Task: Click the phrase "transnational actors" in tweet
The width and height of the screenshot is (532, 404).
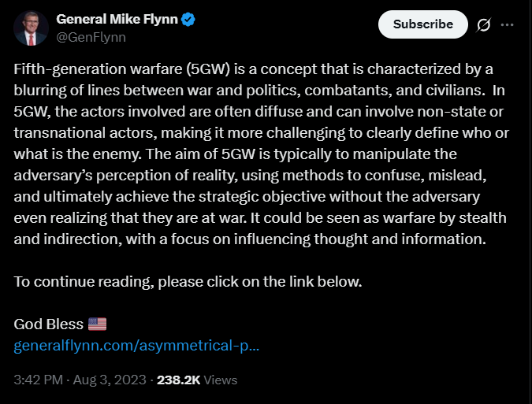Action: [85, 133]
